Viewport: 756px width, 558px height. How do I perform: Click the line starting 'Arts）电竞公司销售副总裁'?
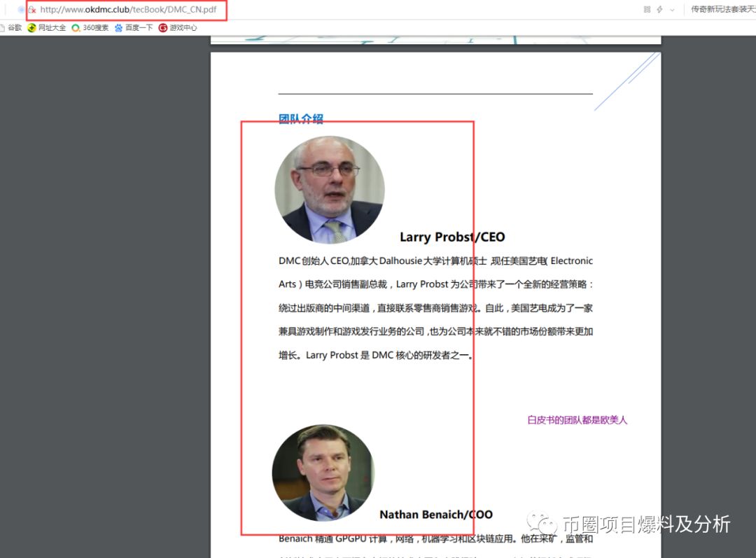(x=436, y=284)
